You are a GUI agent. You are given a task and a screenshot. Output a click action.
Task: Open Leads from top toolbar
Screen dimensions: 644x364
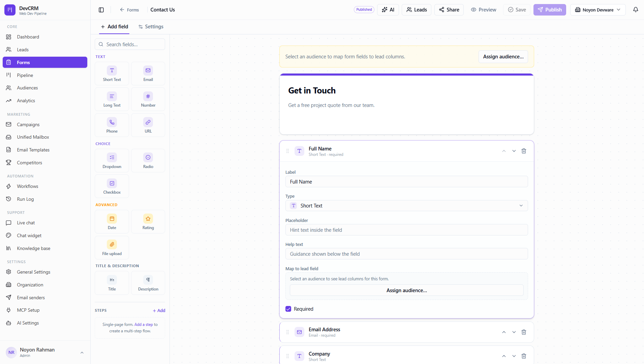[x=416, y=10]
